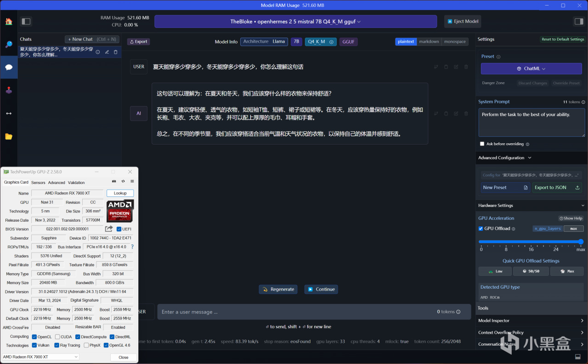588x364 pixels.
Task: Click into the System Prompt text area
Action: coord(531,123)
